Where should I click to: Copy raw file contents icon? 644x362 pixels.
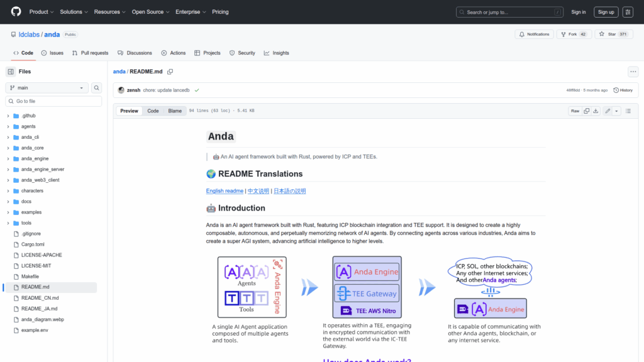[x=586, y=111]
